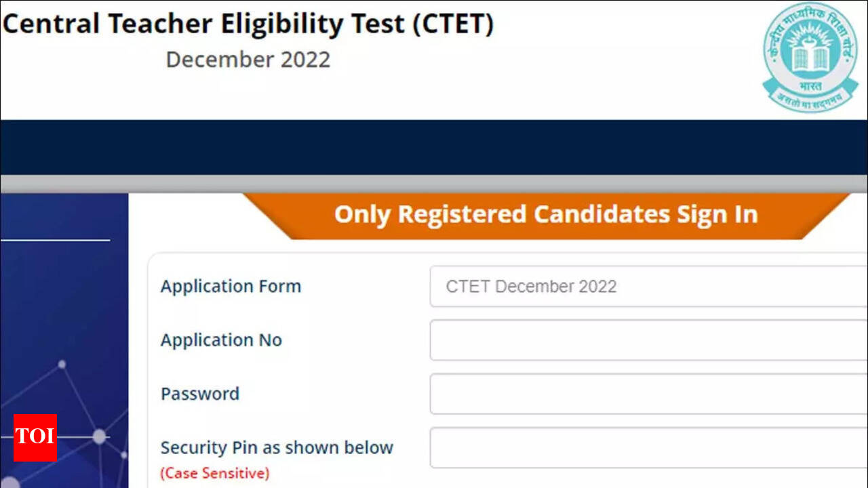Click the gray strip below navigation bar
Image resolution: width=868 pixels, height=488 pixels.
(434, 184)
